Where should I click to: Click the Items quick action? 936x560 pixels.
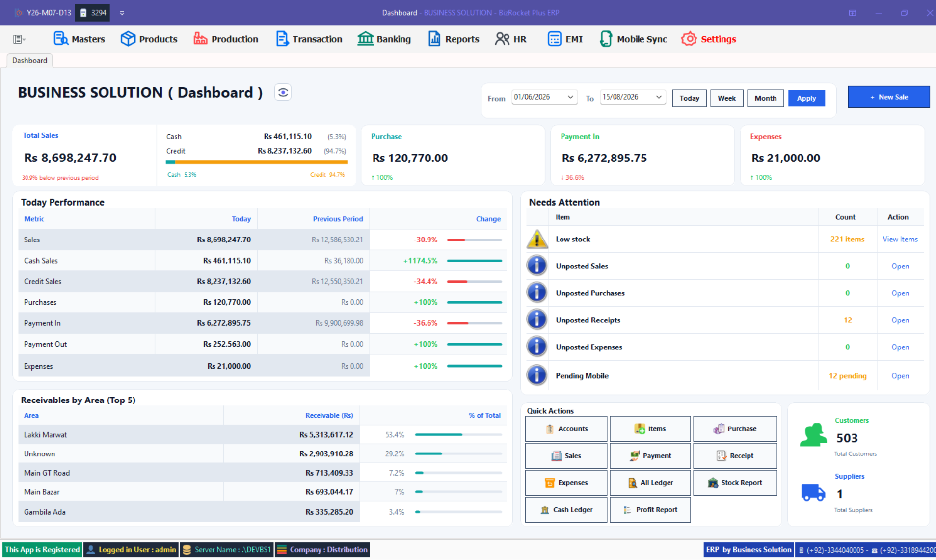(x=650, y=429)
